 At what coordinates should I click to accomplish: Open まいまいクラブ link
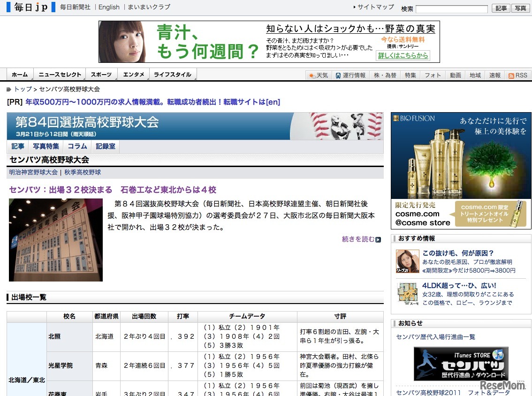(x=149, y=7)
